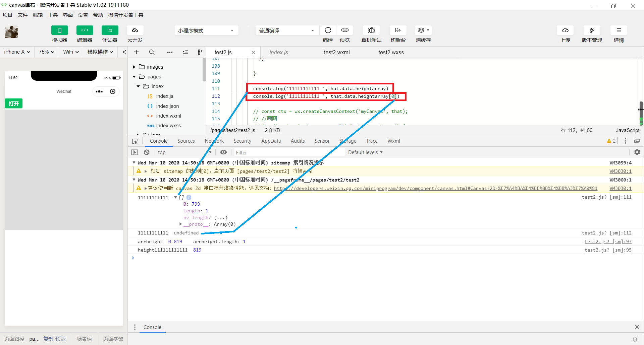Switch app to background icon
Viewport: 644px width, 345px height.
pyautogui.click(x=398, y=30)
